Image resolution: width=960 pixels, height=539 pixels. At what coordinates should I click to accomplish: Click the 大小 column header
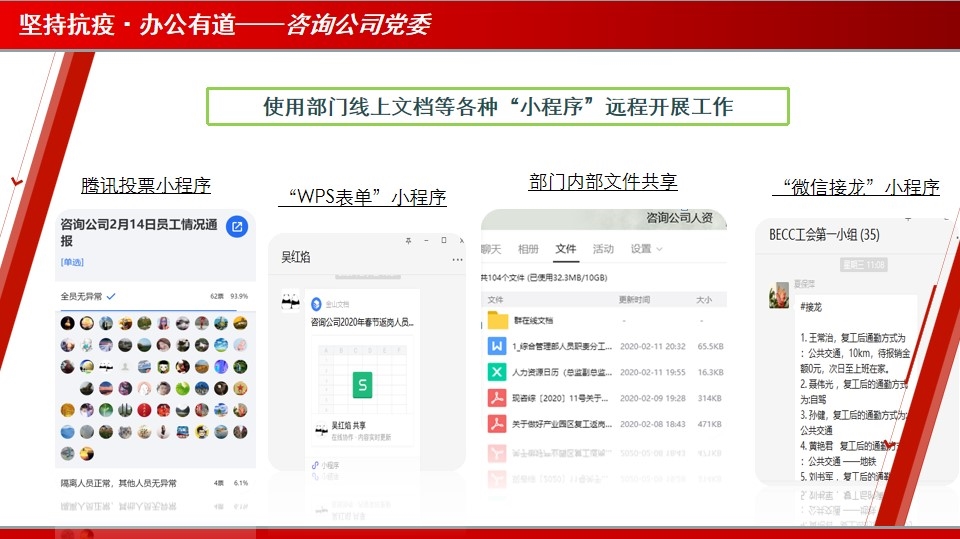coord(703,300)
